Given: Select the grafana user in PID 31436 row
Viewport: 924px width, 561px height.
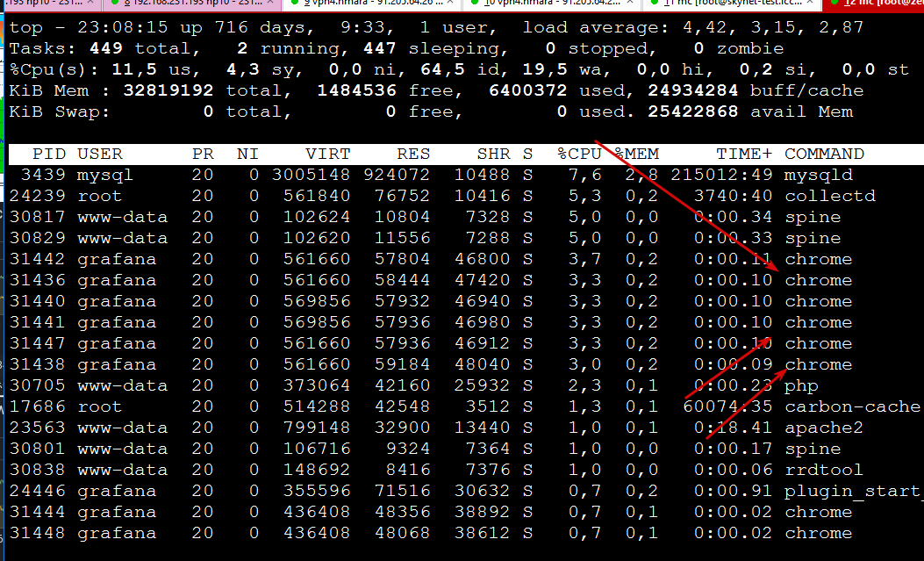Looking at the screenshot, I should pyautogui.click(x=117, y=281).
